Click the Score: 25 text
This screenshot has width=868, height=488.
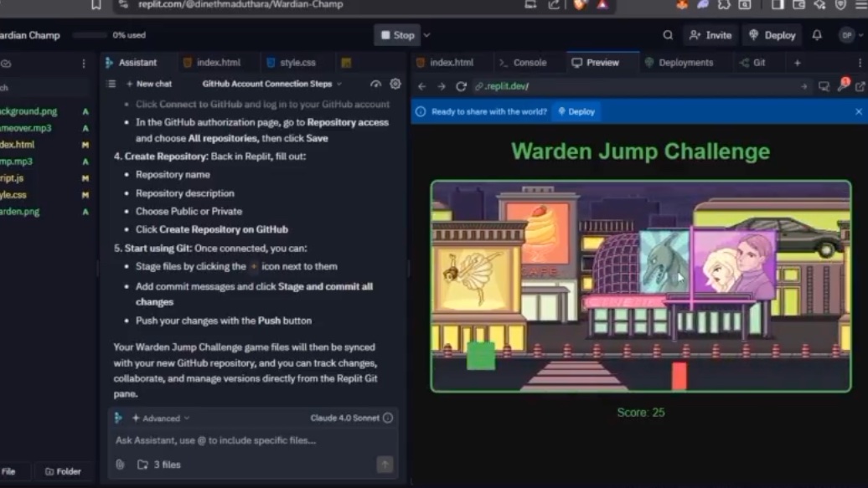click(641, 412)
